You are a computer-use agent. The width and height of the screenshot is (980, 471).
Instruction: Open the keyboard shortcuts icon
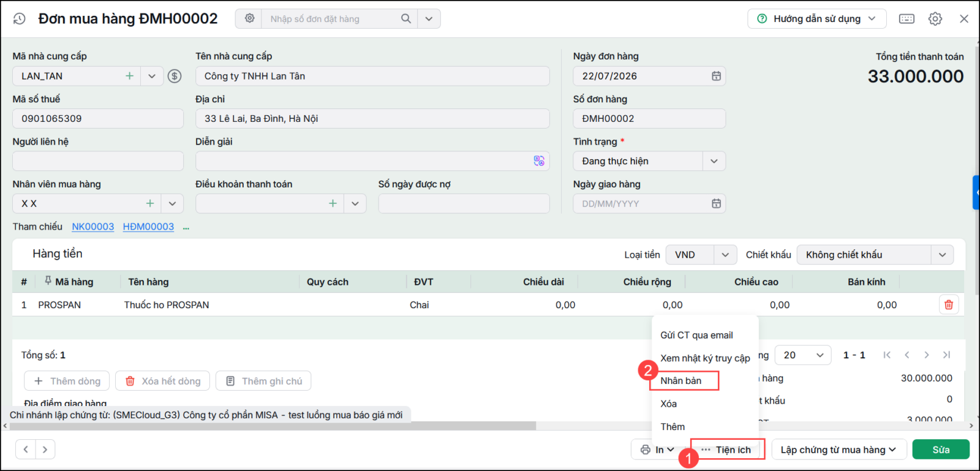[x=907, y=19]
